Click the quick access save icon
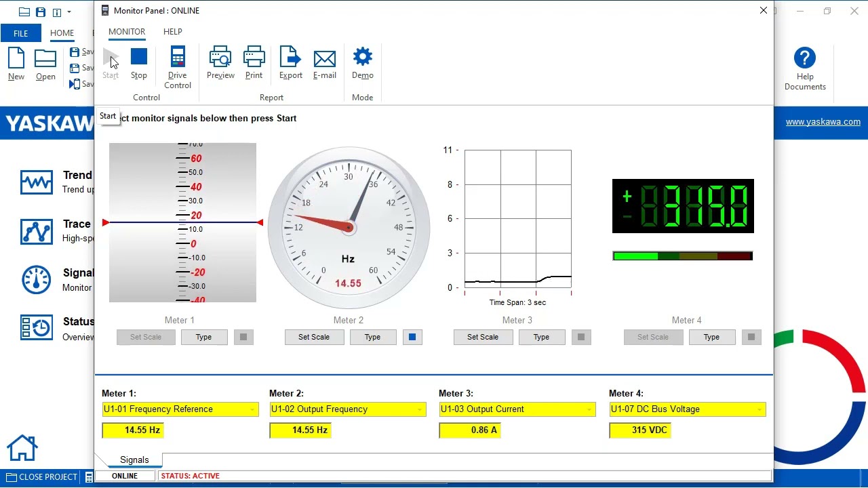868x488 pixels. pos(41,12)
